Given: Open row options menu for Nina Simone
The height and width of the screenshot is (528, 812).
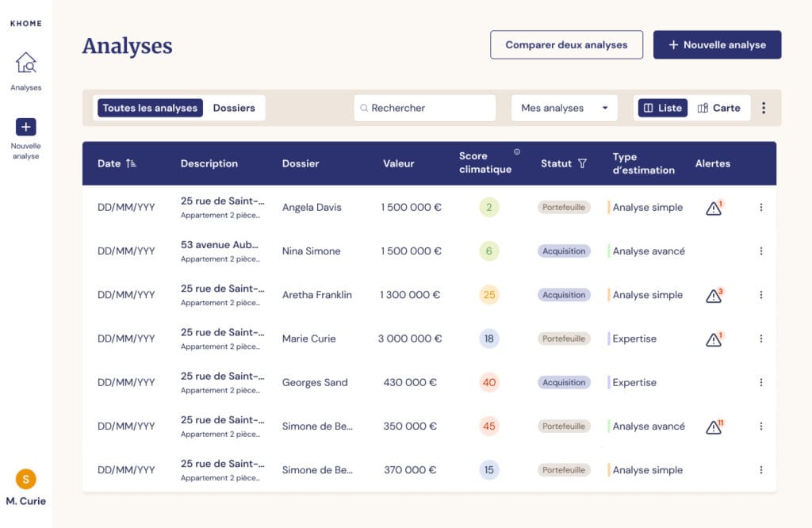Looking at the screenshot, I should coord(760,251).
